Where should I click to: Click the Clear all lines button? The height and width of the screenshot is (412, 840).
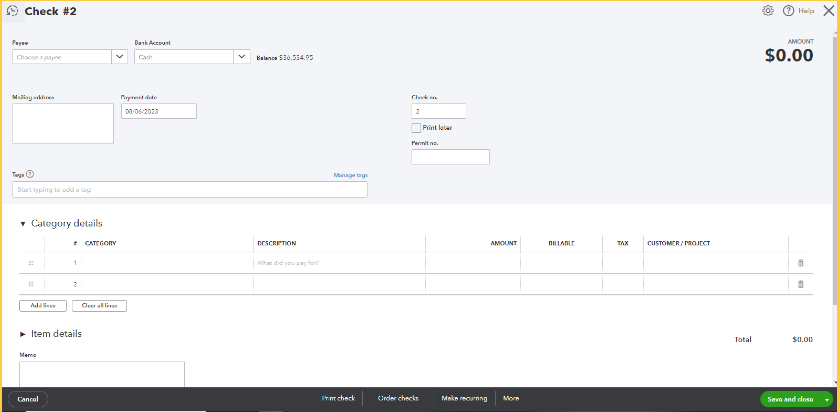click(99, 306)
